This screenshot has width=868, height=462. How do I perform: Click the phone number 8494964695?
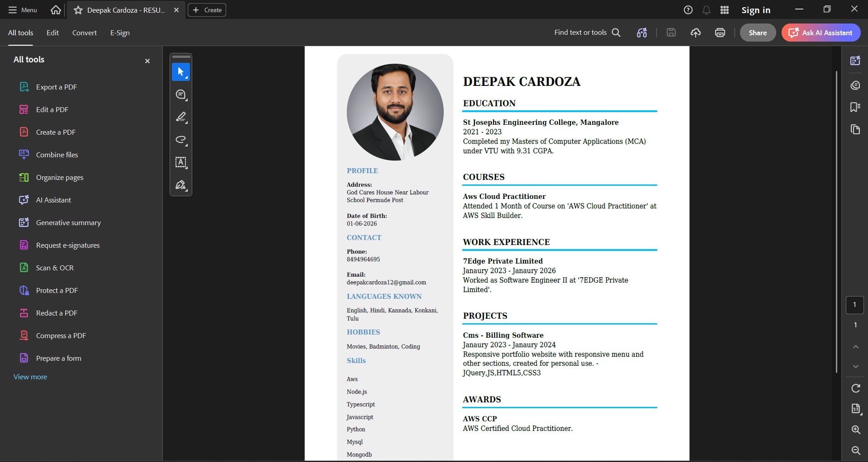[x=363, y=259]
